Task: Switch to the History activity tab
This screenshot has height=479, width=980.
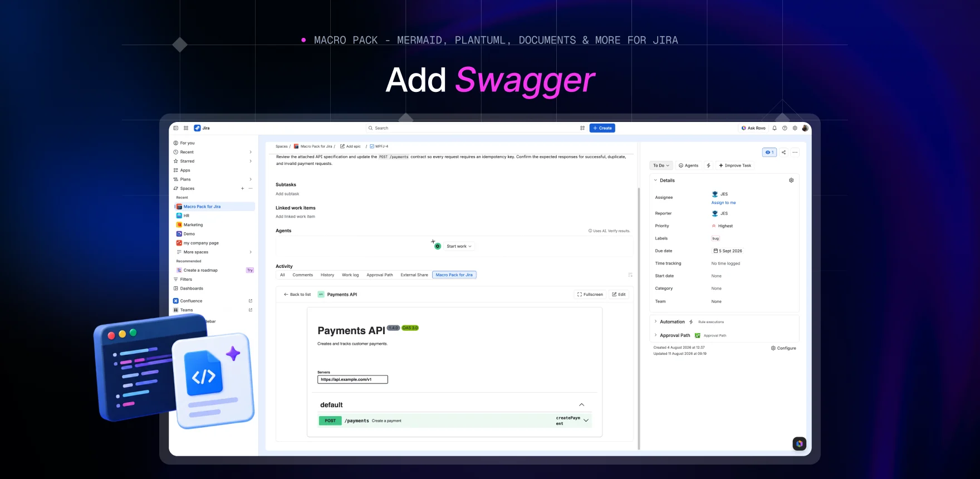Action: pyautogui.click(x=327, y=275)
